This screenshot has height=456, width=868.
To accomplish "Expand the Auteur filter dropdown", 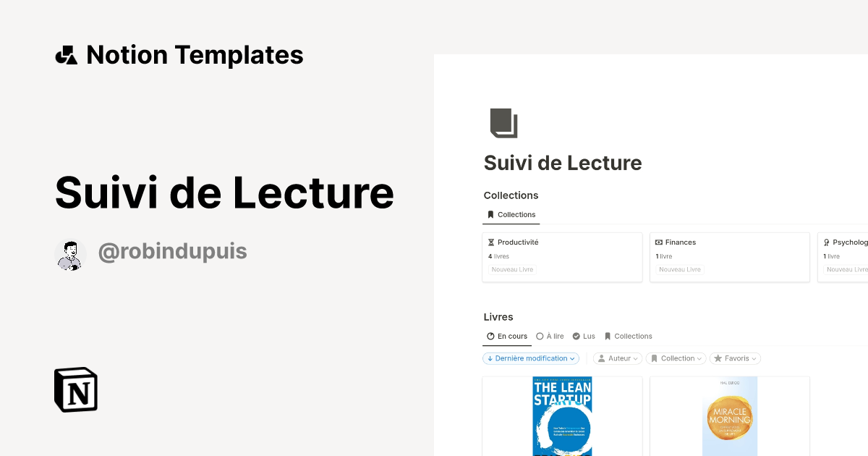I will click(x=617, y=358).
